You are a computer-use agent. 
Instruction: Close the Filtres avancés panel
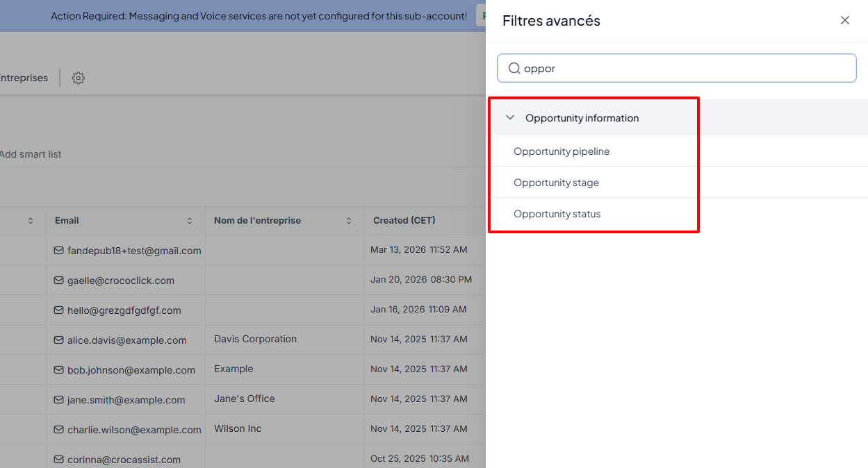[x=844, y=21]
